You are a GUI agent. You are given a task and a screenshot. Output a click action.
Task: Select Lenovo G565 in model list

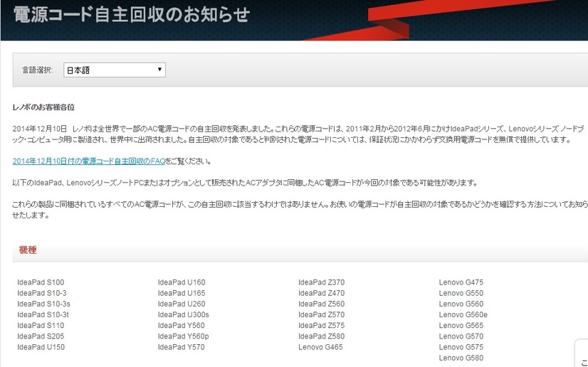coord(461,326)
